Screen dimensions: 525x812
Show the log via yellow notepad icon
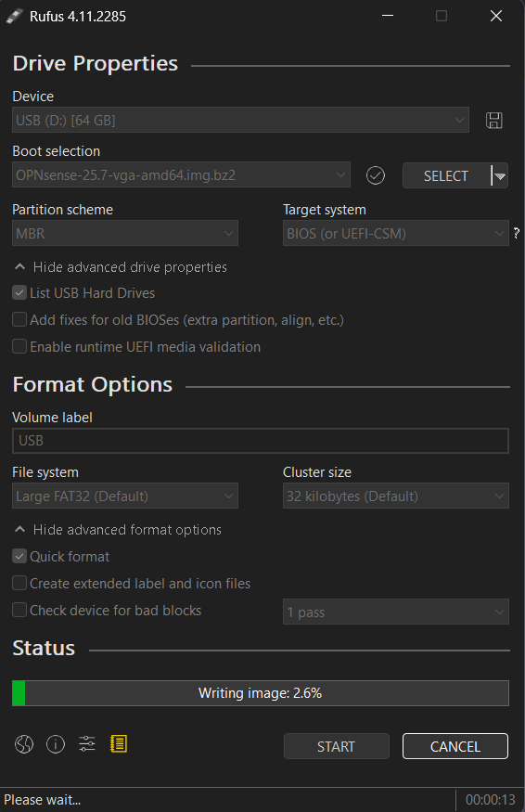click(x=119, y=744)
